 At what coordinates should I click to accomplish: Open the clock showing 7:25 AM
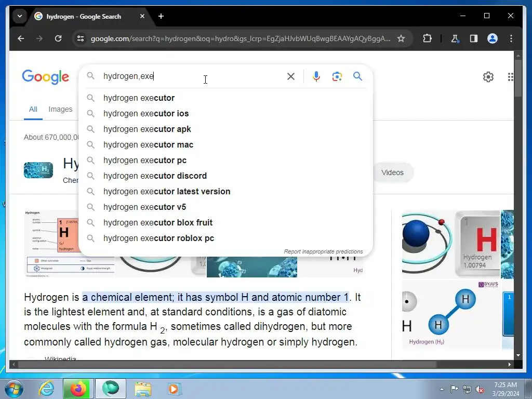pos(506,389)
